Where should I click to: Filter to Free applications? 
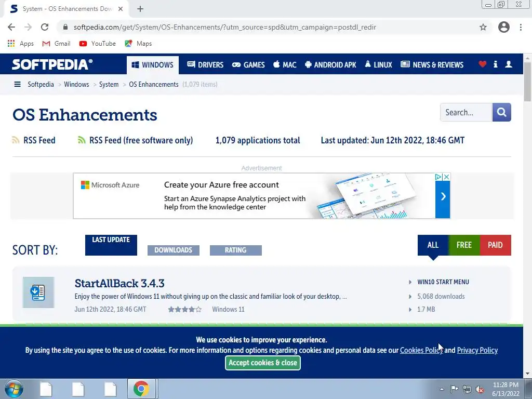click(464, 245)
